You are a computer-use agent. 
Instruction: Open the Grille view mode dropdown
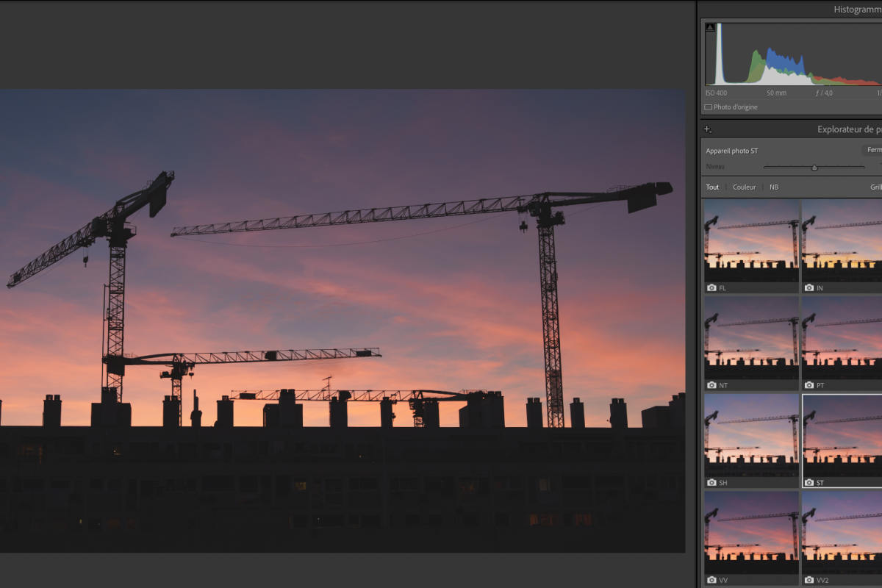tap(876, 187)
